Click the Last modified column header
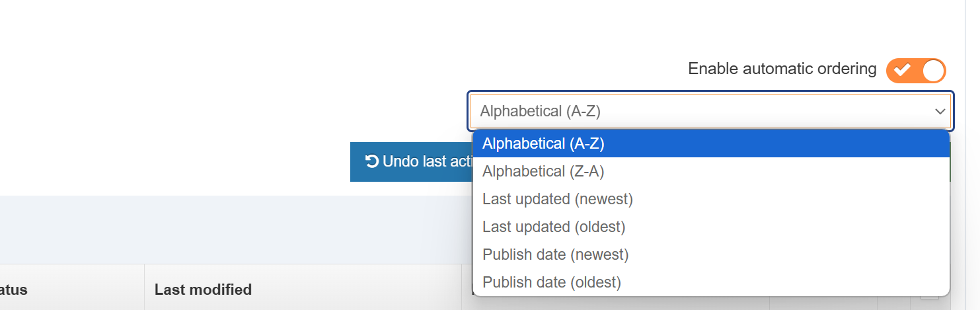This screenshot has height=310, width=980. coord(203,290)
